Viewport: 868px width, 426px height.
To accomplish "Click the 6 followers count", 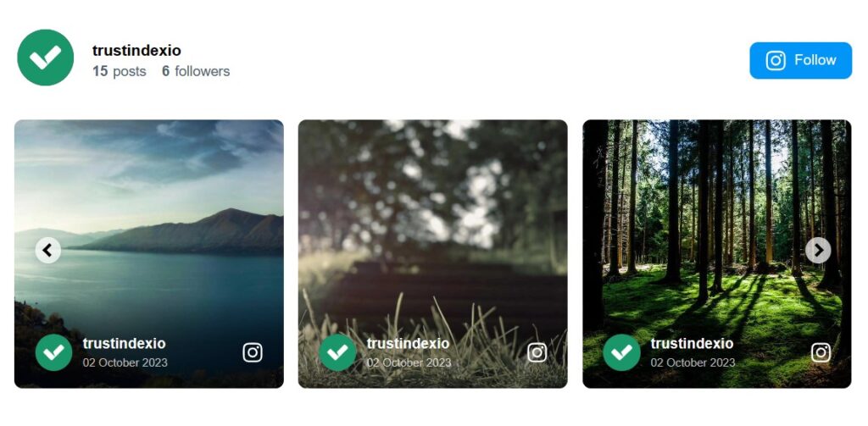I will [x=196, y=71].
